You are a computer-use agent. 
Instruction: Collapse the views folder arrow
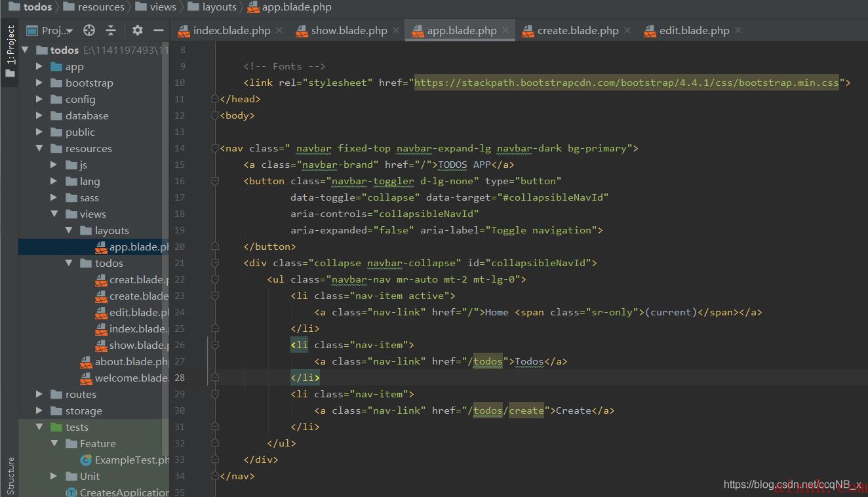(x=54, y=214)
